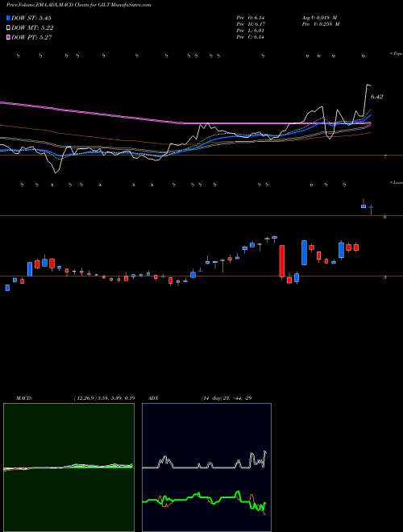
Task: Click the 'Pre L: 6.01' value
Action: coord(251,31)
